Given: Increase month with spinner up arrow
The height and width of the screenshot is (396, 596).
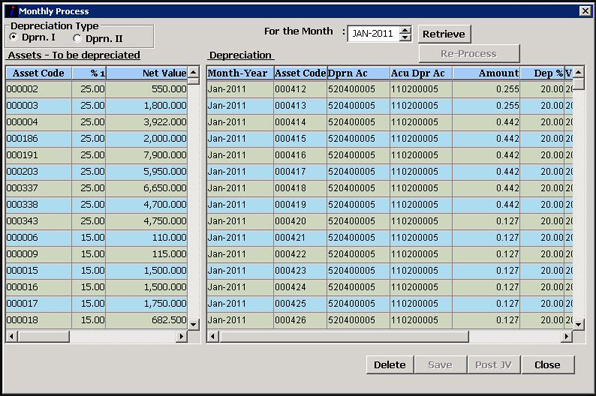Looking at the screenshot, I should point(406,30).
